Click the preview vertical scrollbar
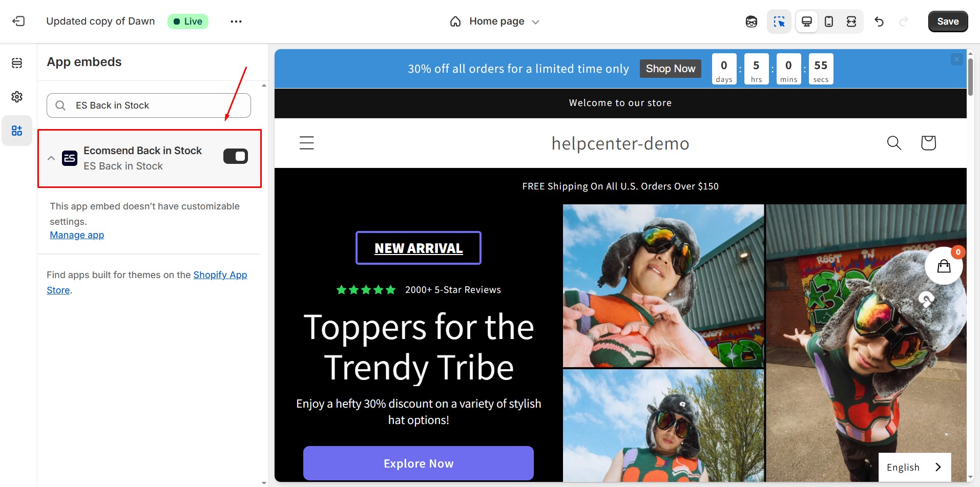This screenshot has height=487, width=980. pos(970,77)
